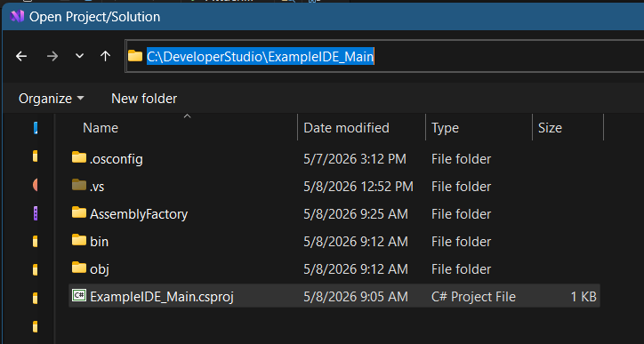This screenshot has height=344, width=644.
Task: Select the .vs folder name
Action: pyautogui.click(x=97, y=187)
